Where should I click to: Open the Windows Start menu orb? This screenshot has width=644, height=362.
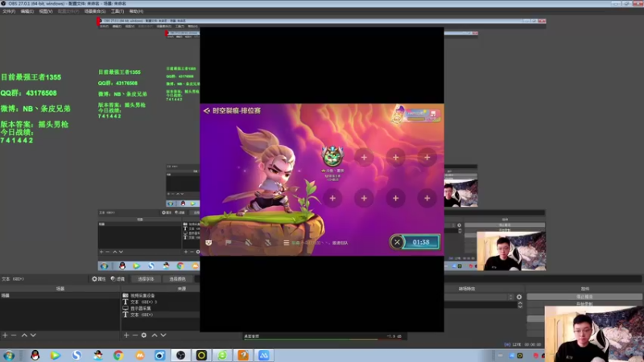tap(9, 356)
